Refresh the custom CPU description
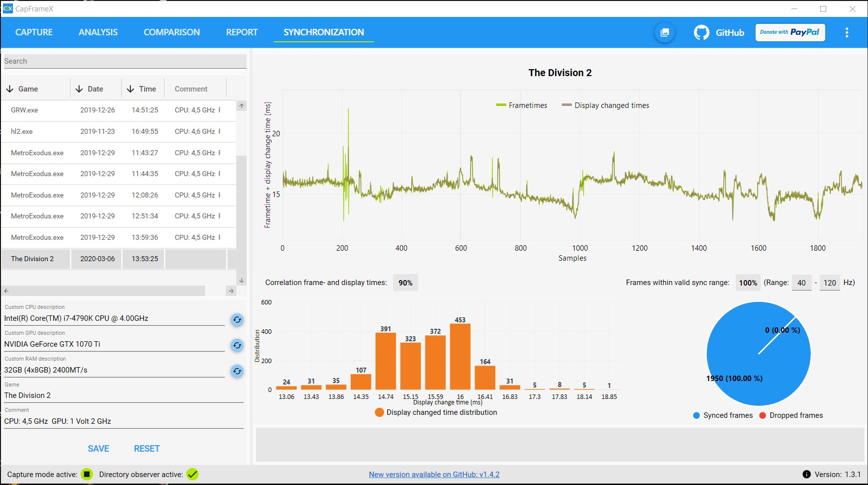This screenshot has height=485, width=868. (x=237, y=319)
